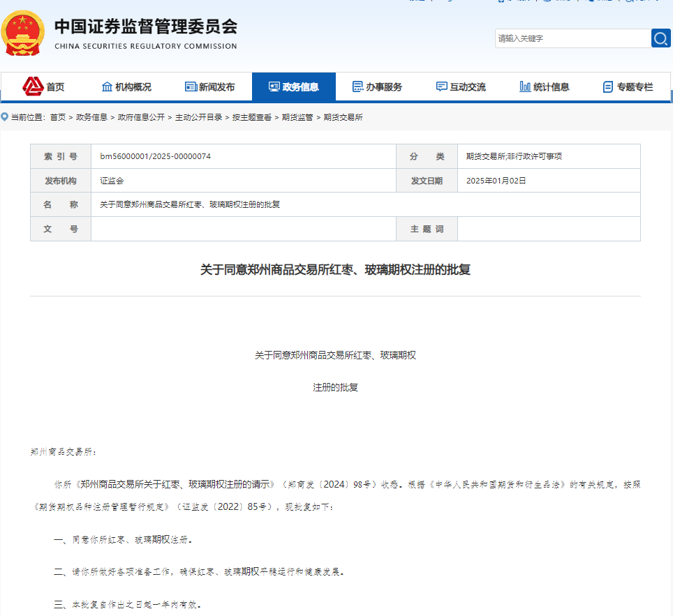This screenshot has height=616, width=673.
Task: Focus the keyword search input field
Action: (x=572, y=38)
